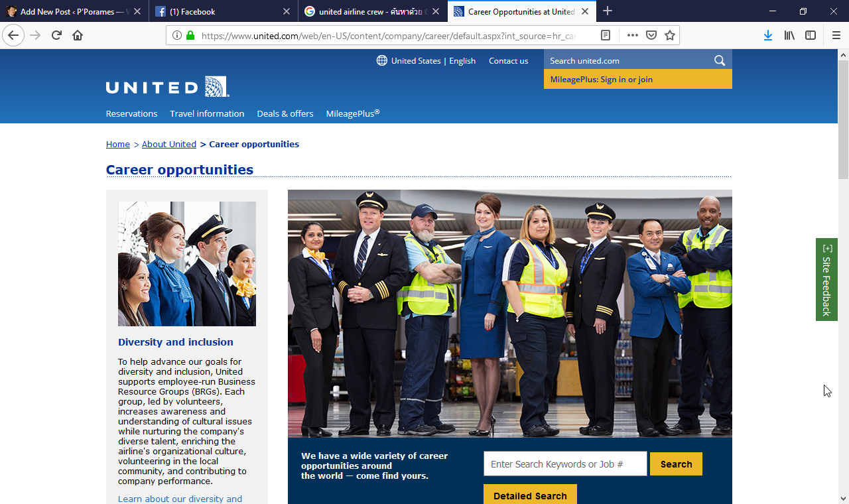Click the search magnifier on united.com
Viewport: 849px width, 504px height.
720,60
